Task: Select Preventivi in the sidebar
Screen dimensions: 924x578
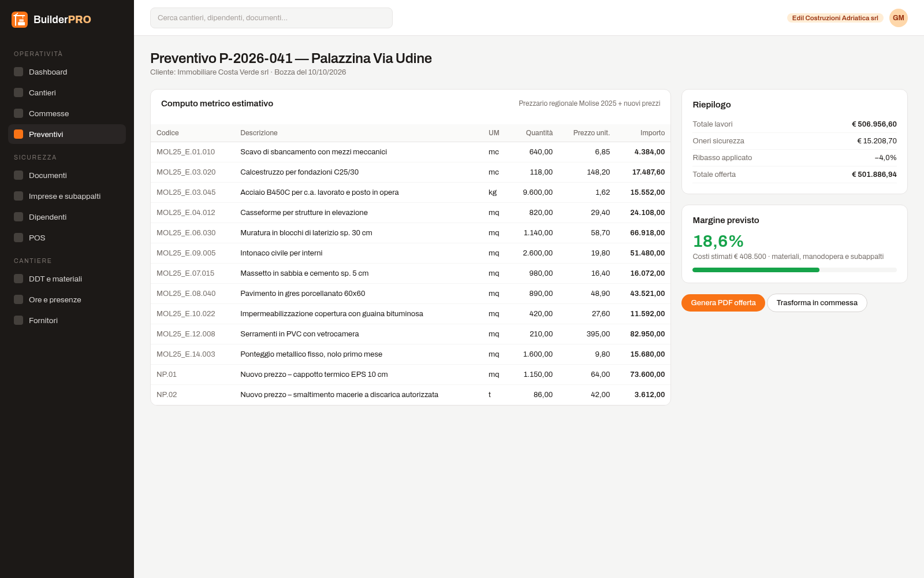Action: click(67, 134)
